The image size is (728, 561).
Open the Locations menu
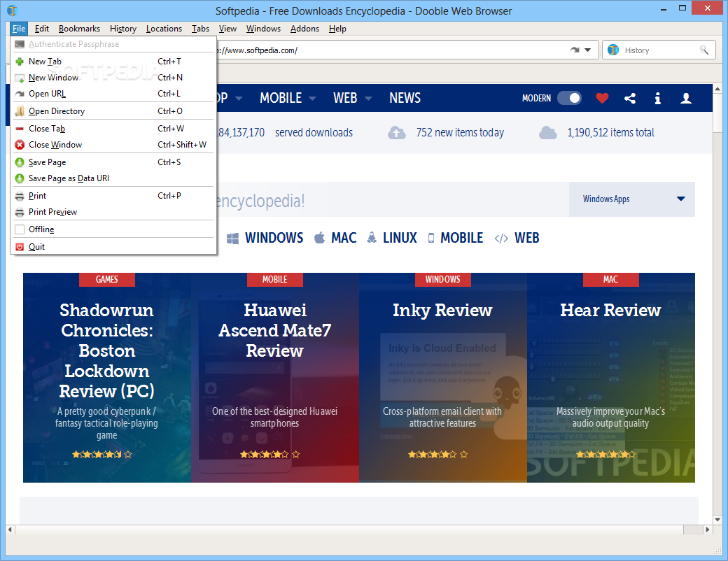pyautogui.click(x=164, y=29)
